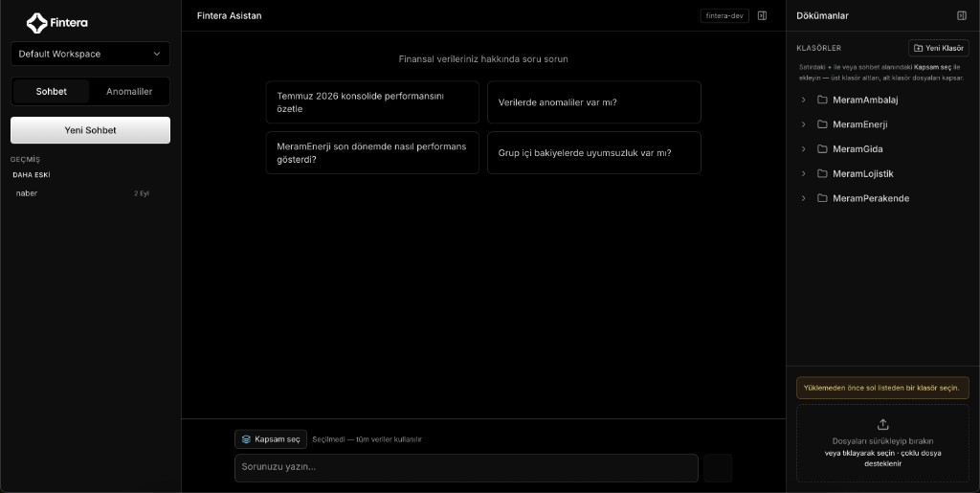Click 'veya tıklayarak seçin' to browse files
This screenshot has height=493, width=980.
(x=860, y=453)
